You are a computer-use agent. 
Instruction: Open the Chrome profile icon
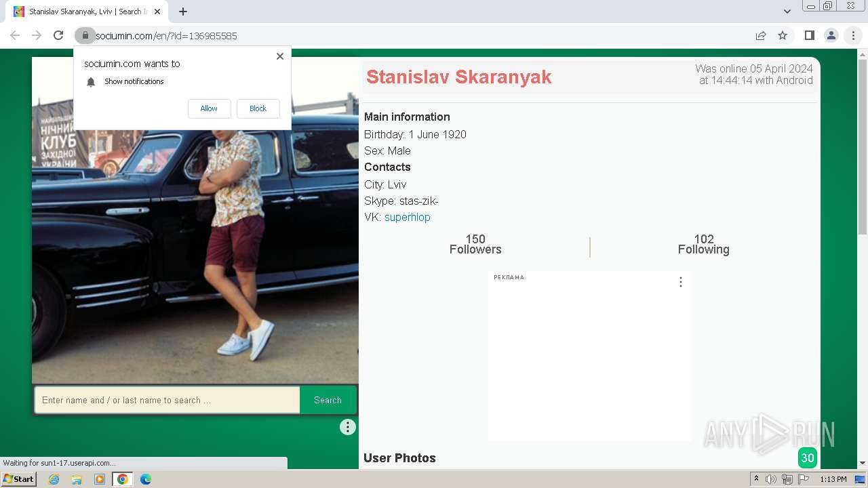(831, 36)
